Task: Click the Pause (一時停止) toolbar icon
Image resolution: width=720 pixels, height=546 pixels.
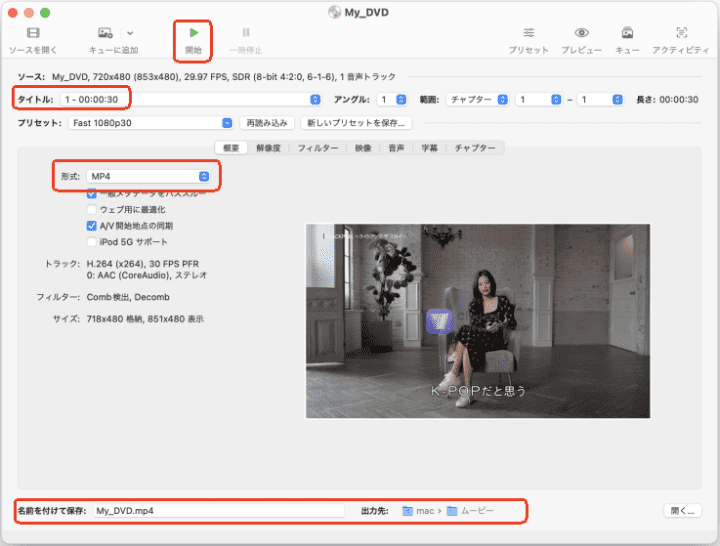Action: click(245, 33)
